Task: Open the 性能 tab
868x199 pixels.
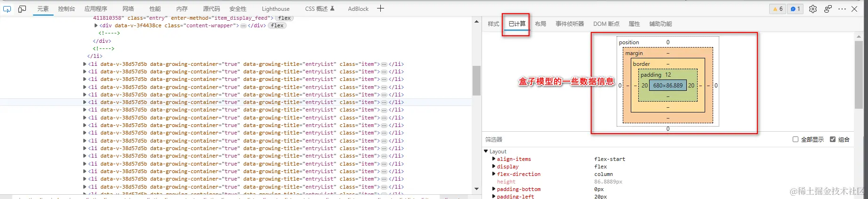Action: pos(155,8)
